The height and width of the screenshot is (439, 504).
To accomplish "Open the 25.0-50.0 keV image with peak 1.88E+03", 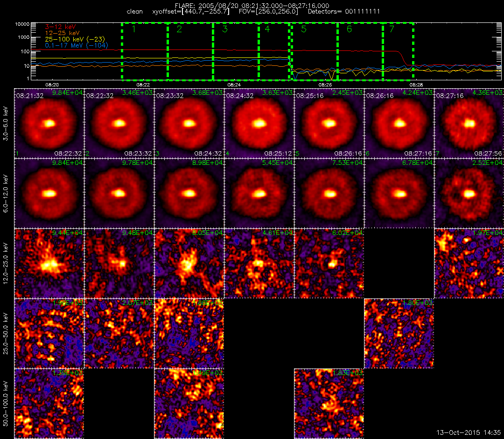I will (x=189, y=334).
